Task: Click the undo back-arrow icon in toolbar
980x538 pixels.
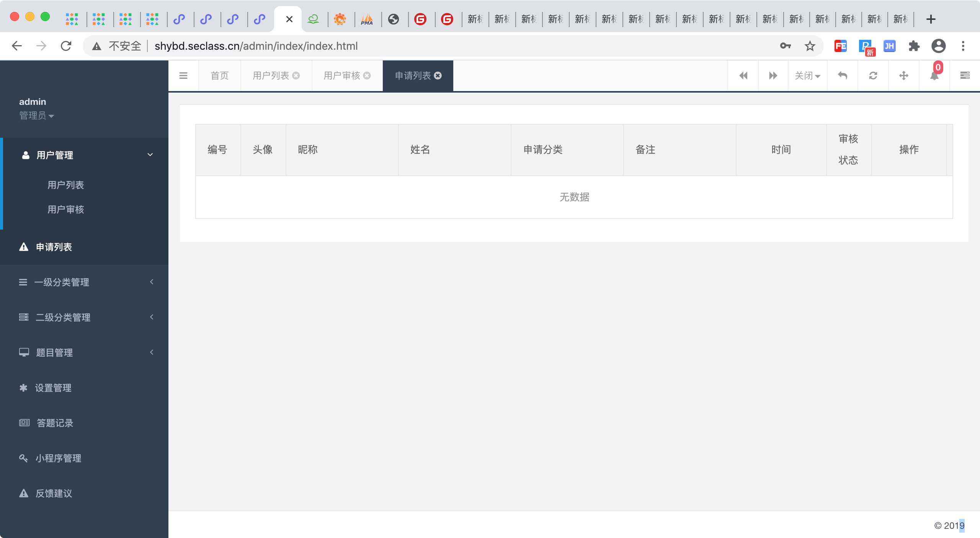Action: click(843, 76)
